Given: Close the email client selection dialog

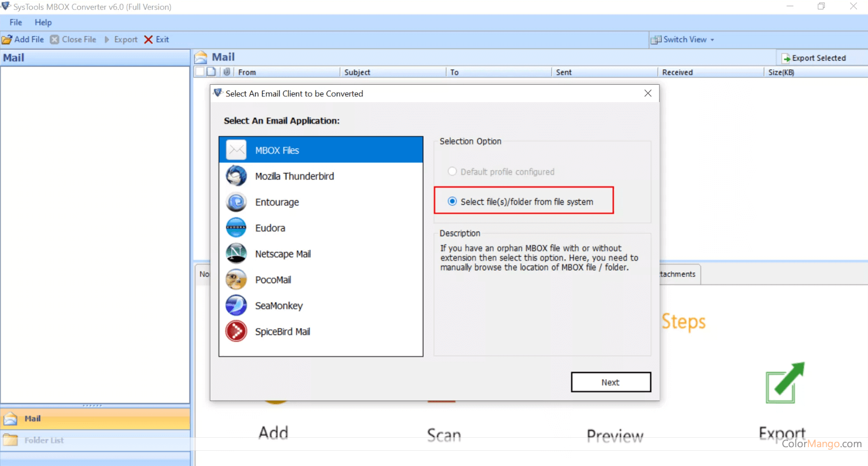Looking at the screenshot, I should [x=648, y=93].
